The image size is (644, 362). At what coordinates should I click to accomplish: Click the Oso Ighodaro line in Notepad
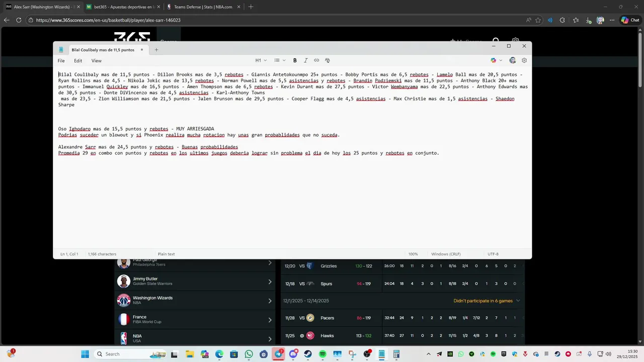coord(136,129)
